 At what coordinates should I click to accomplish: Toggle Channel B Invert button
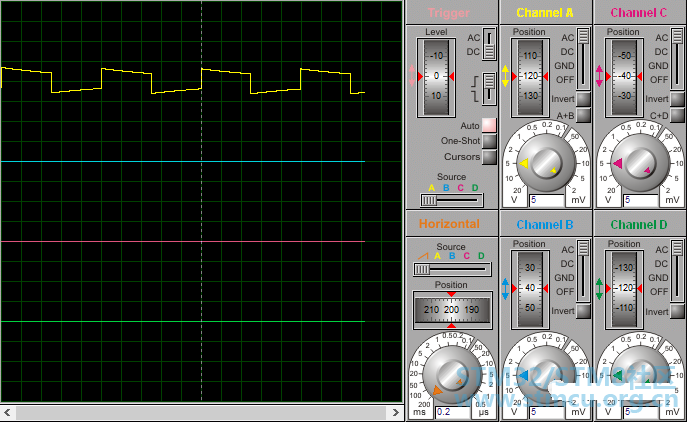583,311
